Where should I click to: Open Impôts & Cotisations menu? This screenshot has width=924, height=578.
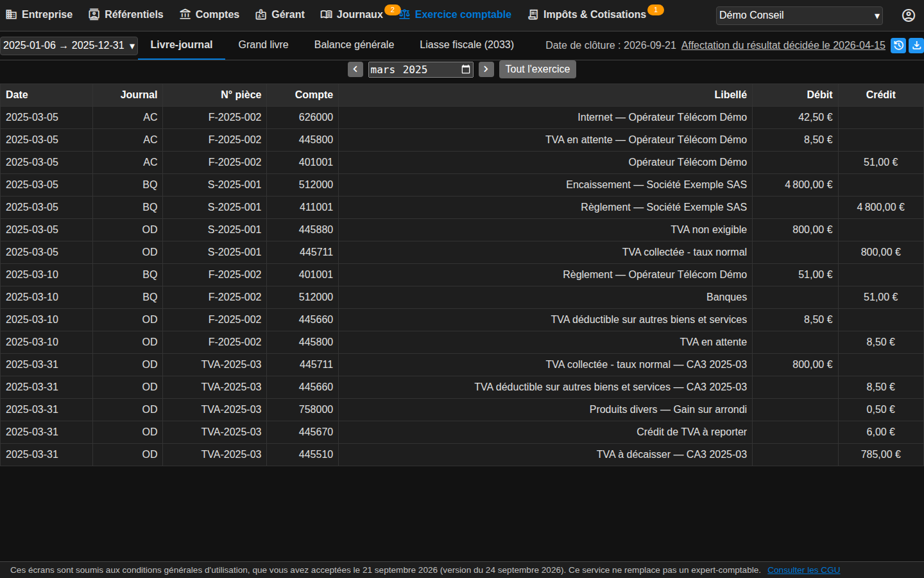tap(586, 14)
